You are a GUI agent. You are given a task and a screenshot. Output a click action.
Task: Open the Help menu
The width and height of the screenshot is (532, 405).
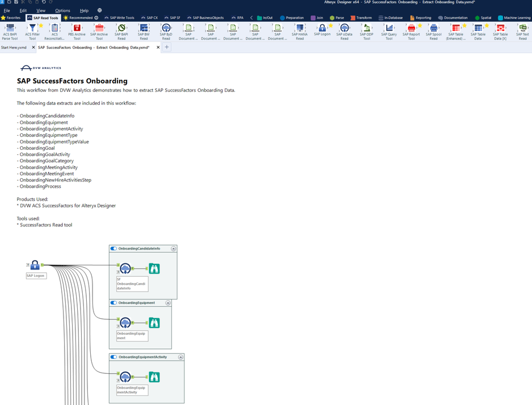coord(84,11)
